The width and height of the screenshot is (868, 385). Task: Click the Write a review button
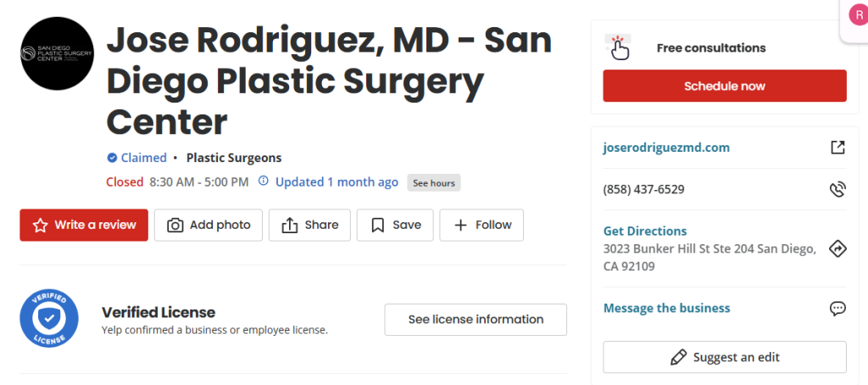tap(84, 225)
